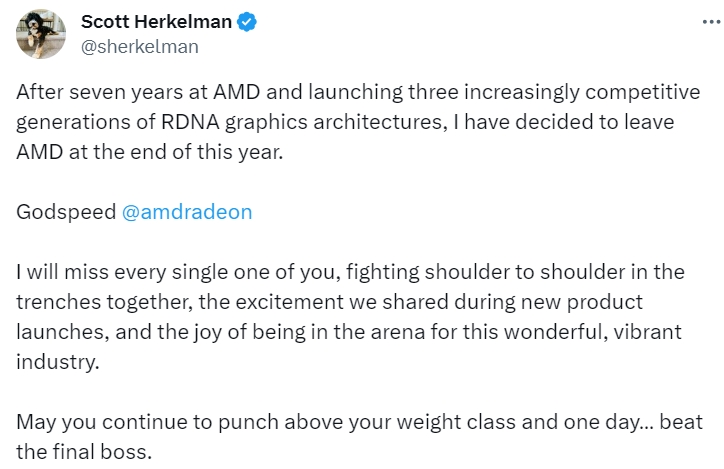
Task: Click the word excitement in the tweet
Action: click(x=290, y=302)
